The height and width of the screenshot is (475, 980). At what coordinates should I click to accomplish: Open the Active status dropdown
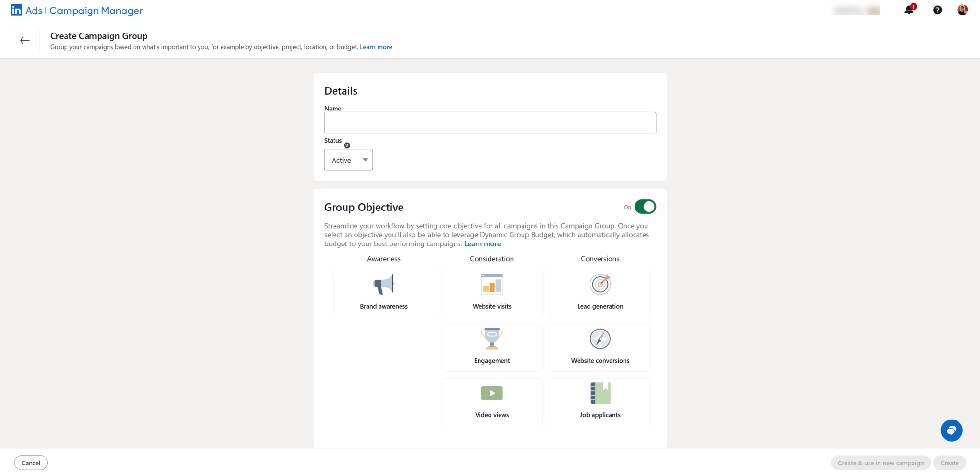tap(348, 160)
